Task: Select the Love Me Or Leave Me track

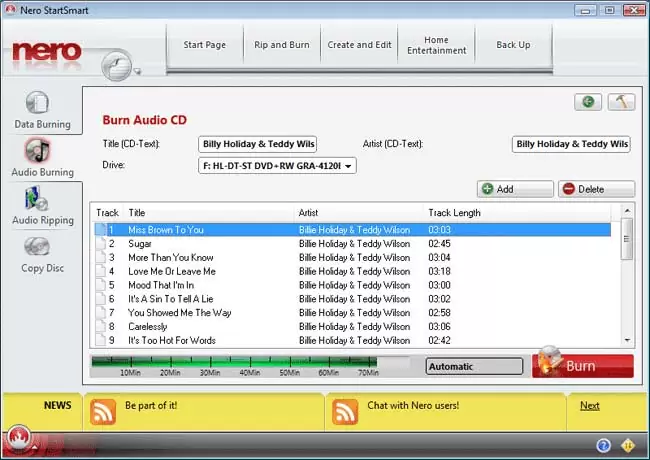Action: [x=352, y=271]
